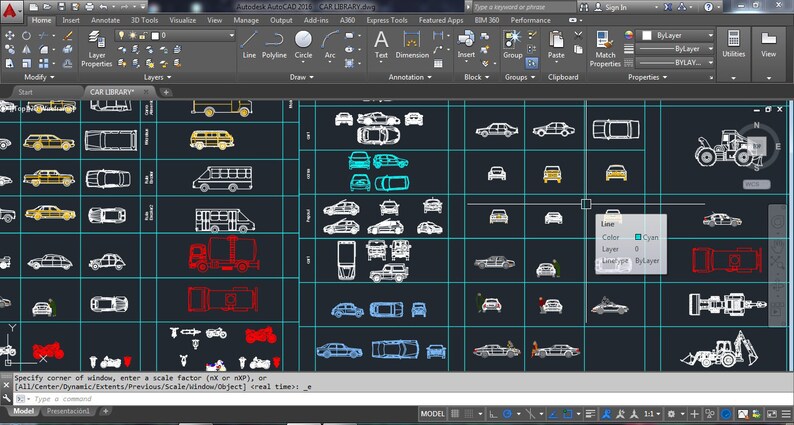Select the Copy tool in Modify panel

[x=10, y=50]
